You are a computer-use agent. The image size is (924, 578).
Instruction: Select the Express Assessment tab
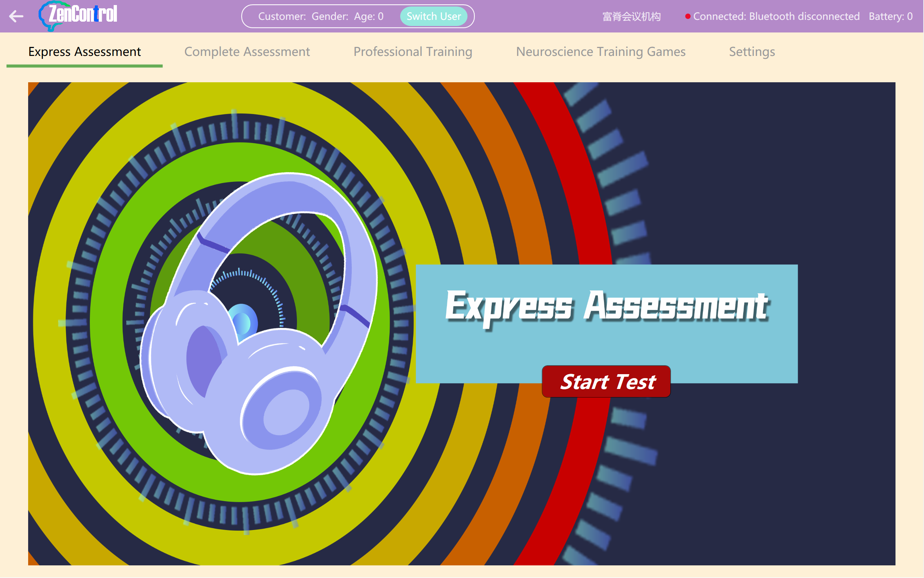tap(84, 52)
